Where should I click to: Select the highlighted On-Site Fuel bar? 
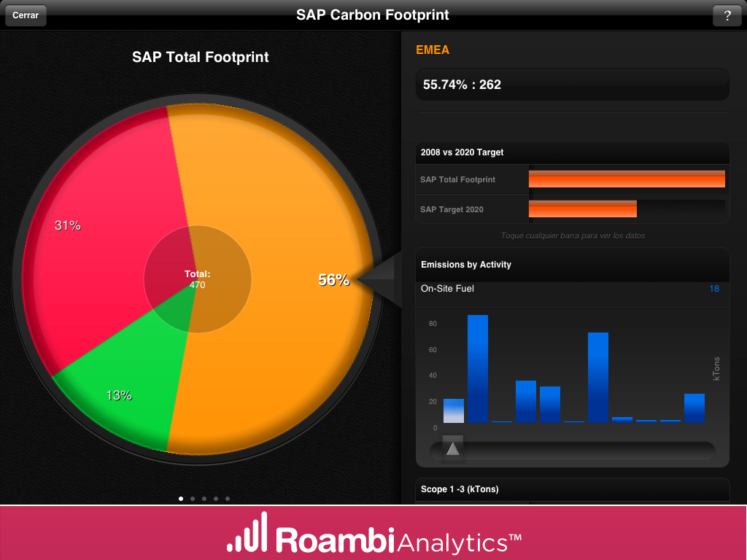pyautogui.click(x=454, y=411)
